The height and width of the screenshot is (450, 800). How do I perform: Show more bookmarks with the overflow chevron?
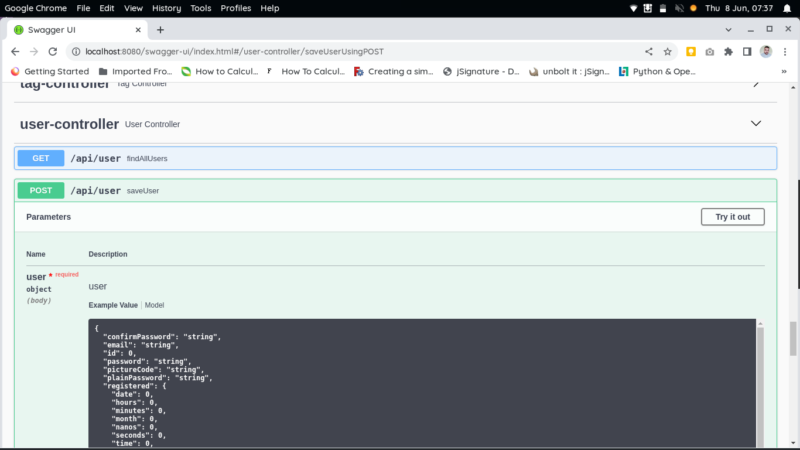785,71
